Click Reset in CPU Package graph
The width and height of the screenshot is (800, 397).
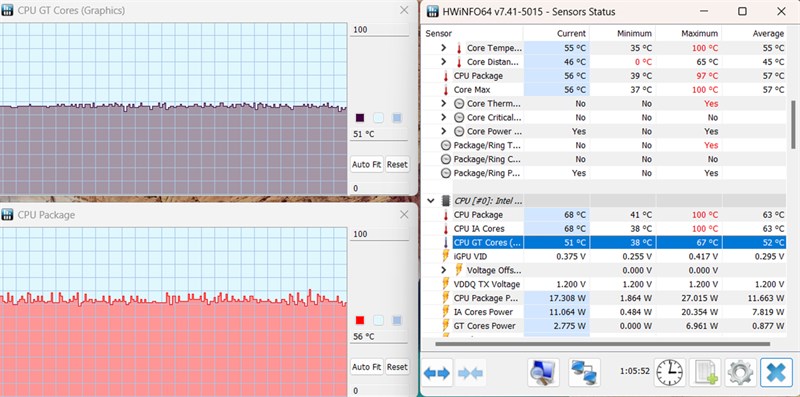(x=397, y=367)
